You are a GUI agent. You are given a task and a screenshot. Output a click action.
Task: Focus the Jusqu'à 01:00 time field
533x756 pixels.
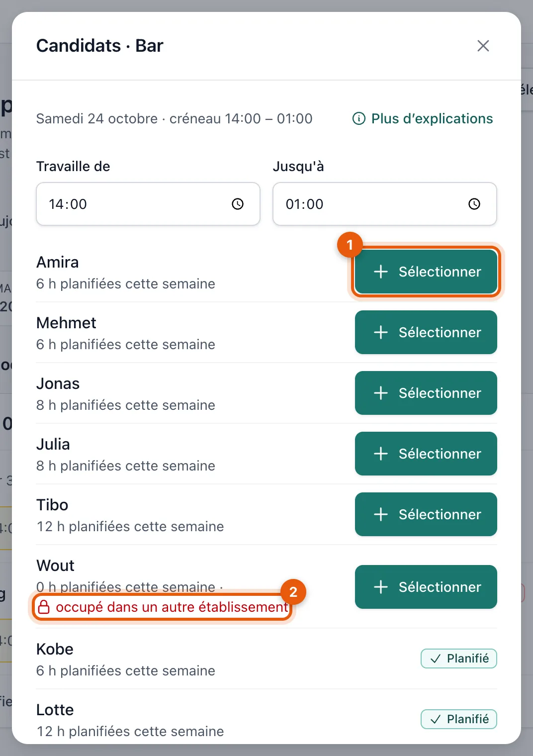385,204
